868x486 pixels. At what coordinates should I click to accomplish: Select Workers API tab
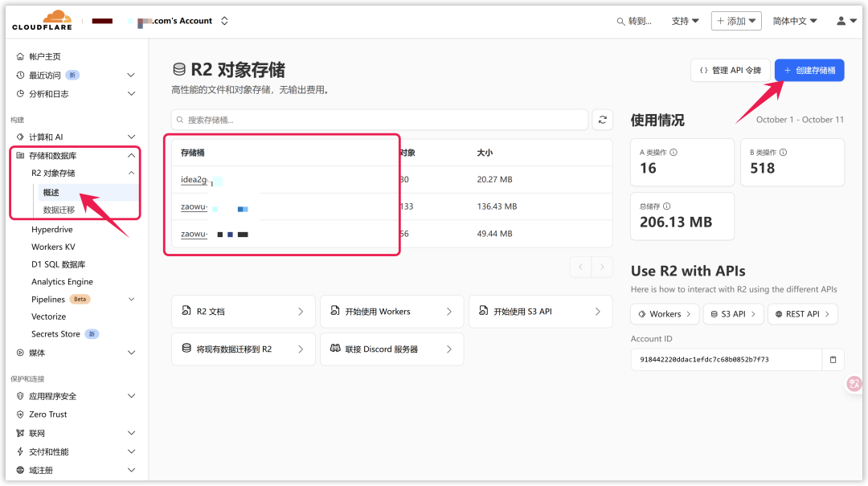point(665,314)
